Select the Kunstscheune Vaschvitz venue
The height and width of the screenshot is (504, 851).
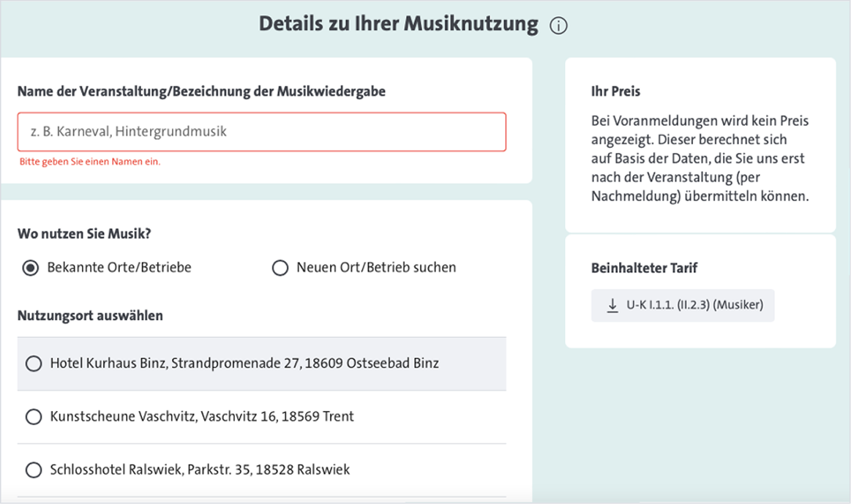[x=33, y=417]
